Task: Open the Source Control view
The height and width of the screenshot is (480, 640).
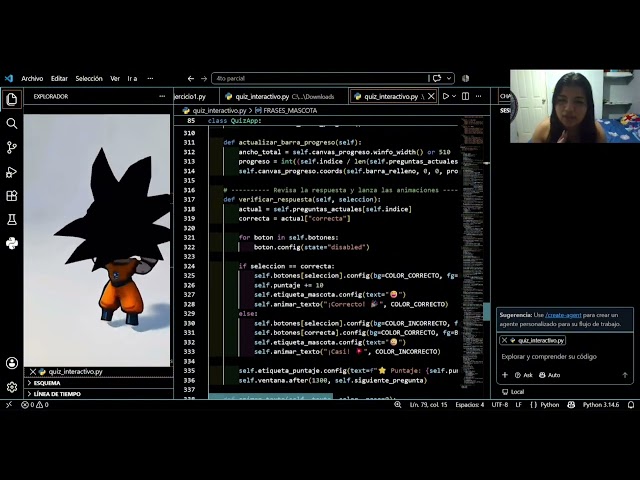Action: pos(12,147)
